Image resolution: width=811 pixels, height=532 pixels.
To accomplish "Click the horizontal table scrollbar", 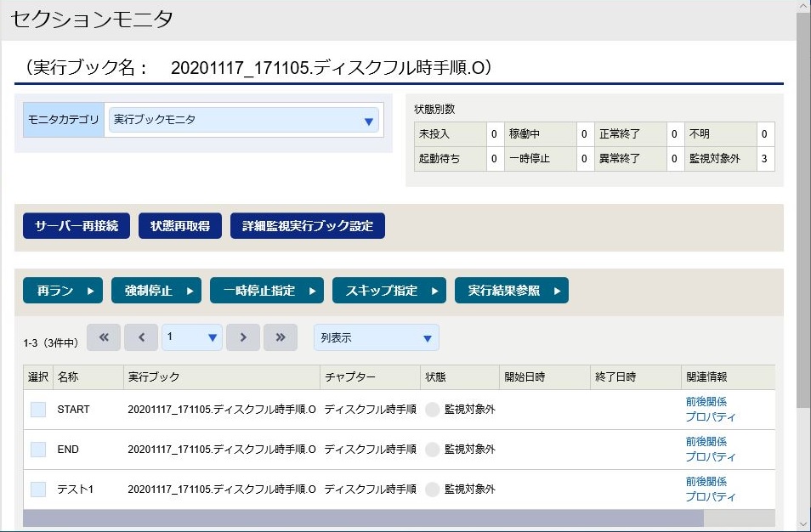I will (x=363, y=518).
